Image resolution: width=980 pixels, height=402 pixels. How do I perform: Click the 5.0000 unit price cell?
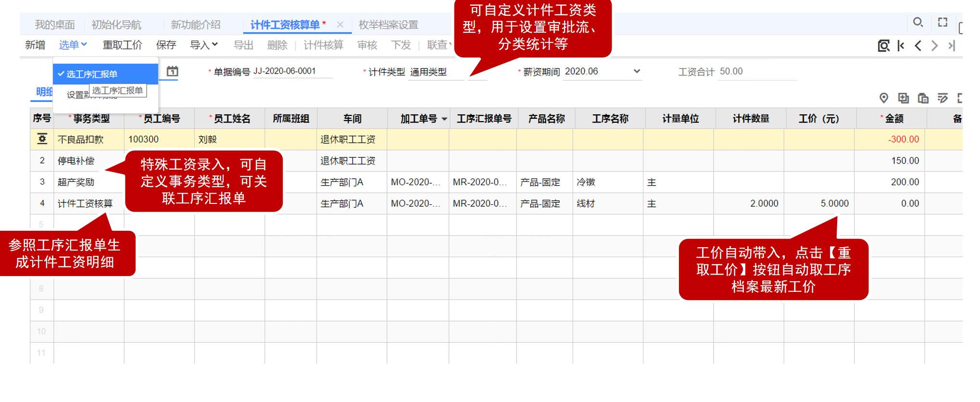pyautogui.click(x=819, y=203)
